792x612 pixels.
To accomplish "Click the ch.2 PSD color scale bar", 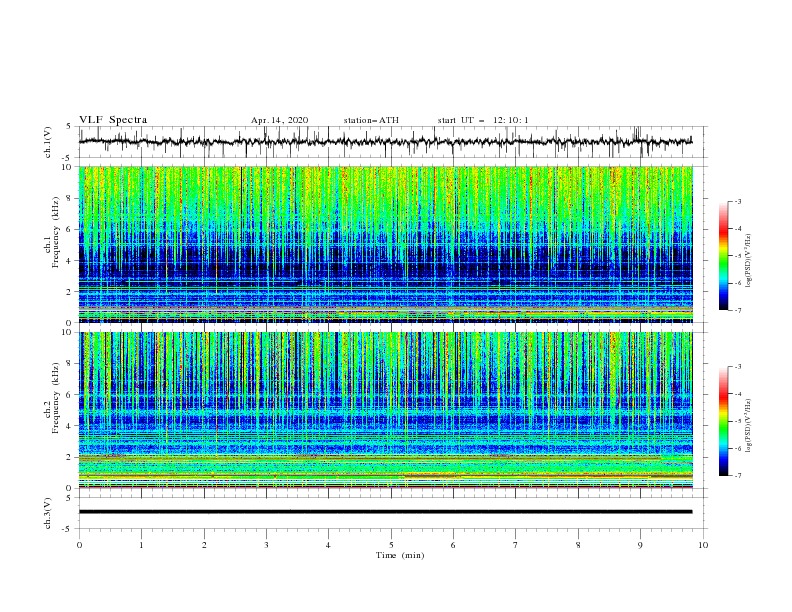I will [723, 421].
